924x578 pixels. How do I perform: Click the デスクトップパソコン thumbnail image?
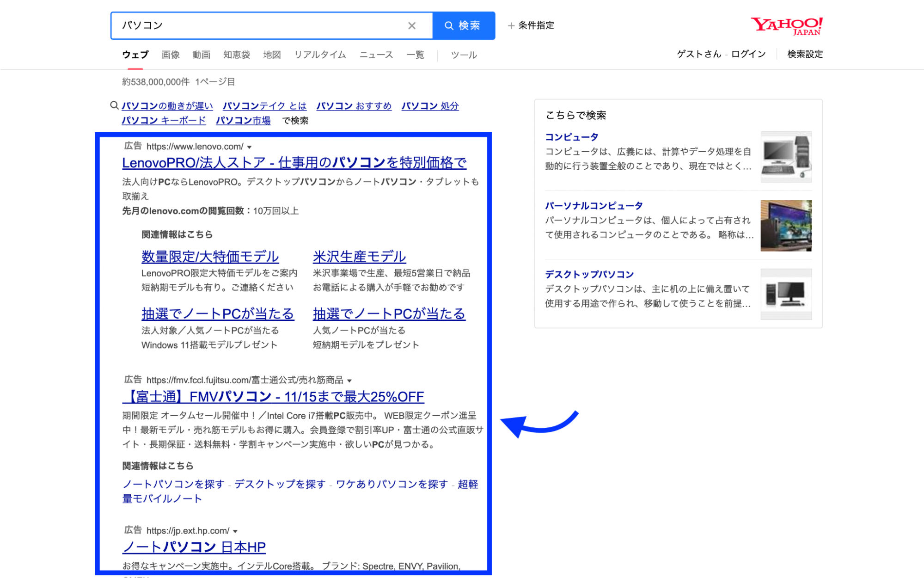(786, 294)
